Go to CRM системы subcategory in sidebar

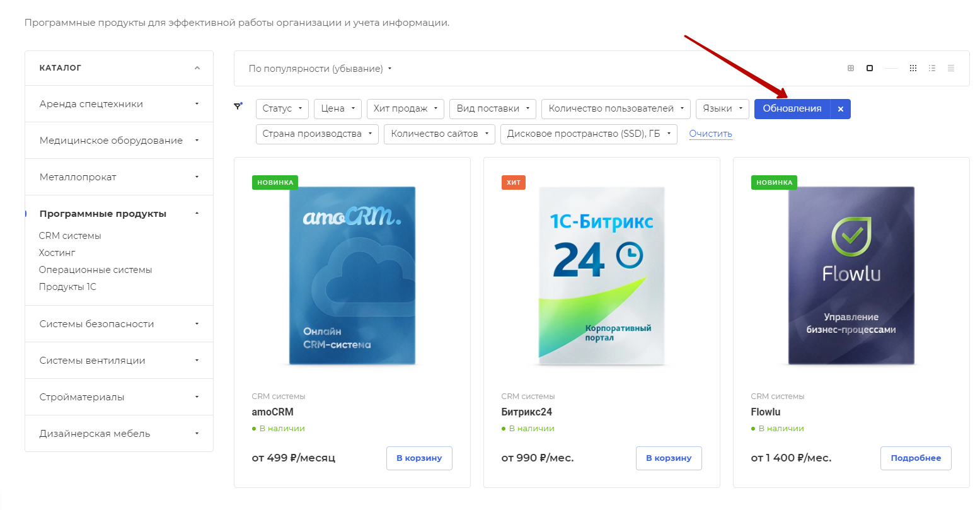[x=70, y=236]
